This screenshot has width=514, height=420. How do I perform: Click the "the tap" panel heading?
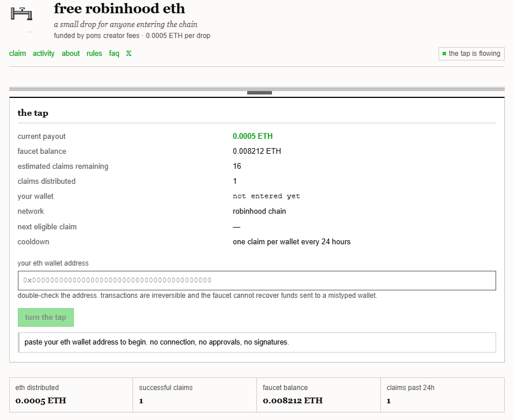[33, 113]
